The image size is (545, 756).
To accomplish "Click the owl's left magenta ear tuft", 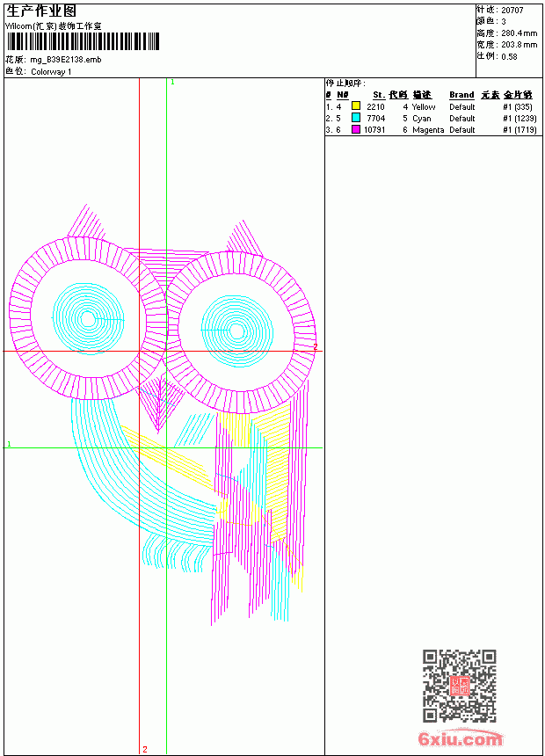I will [87, 221].
